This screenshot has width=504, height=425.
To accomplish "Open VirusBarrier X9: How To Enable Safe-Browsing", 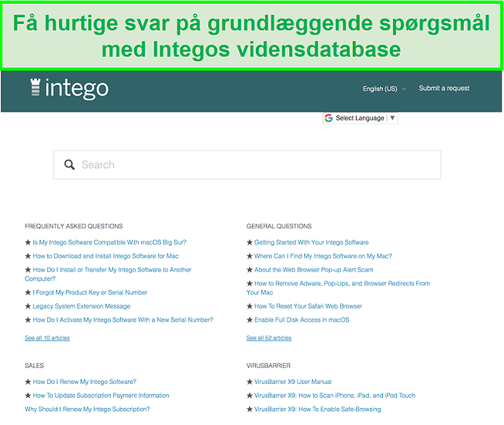I will click(x=318, y=409).
